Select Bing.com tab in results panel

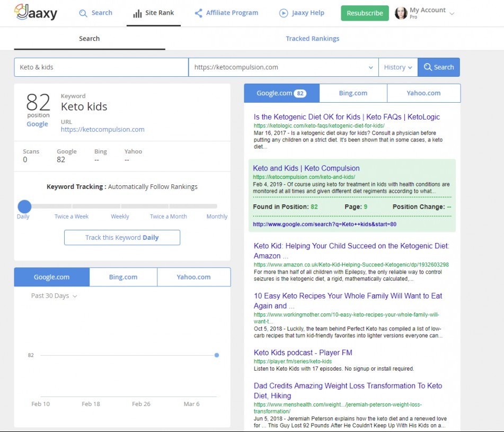[353, 93]
